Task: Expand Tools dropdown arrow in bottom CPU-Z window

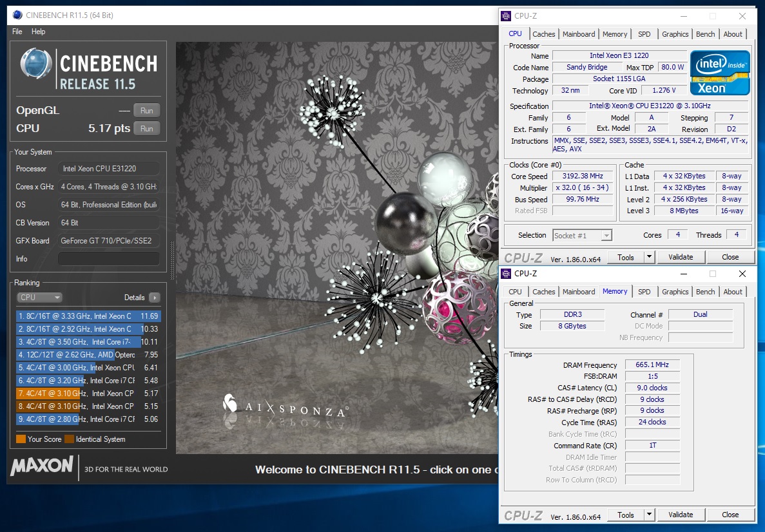Action: (x=649, y=515)
